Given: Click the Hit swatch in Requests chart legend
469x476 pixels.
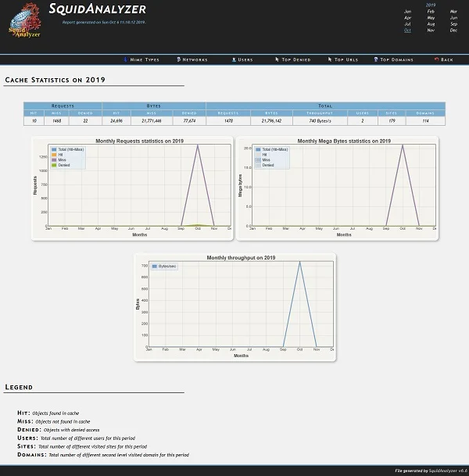Looking at the screenshot, I should 54,155.
